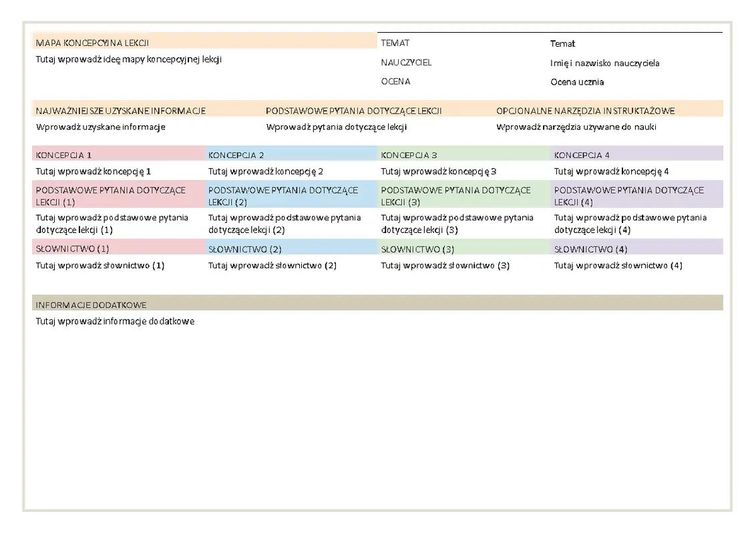Image resolution: width=756 pixels, height=534 pixels.
Task: Select the 'Tutaj wprowadź słownictwo (2)' placeholder
Action: pyautogui.click(x=272, y=266)
